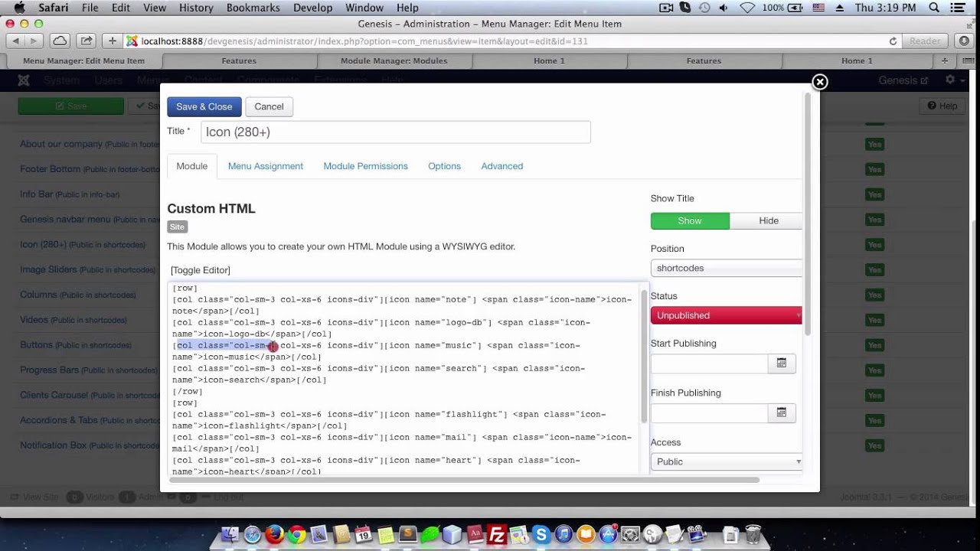Switch to the Menu Assignment tab
Screen dimensions: 980x551
(x=266, y=166)
